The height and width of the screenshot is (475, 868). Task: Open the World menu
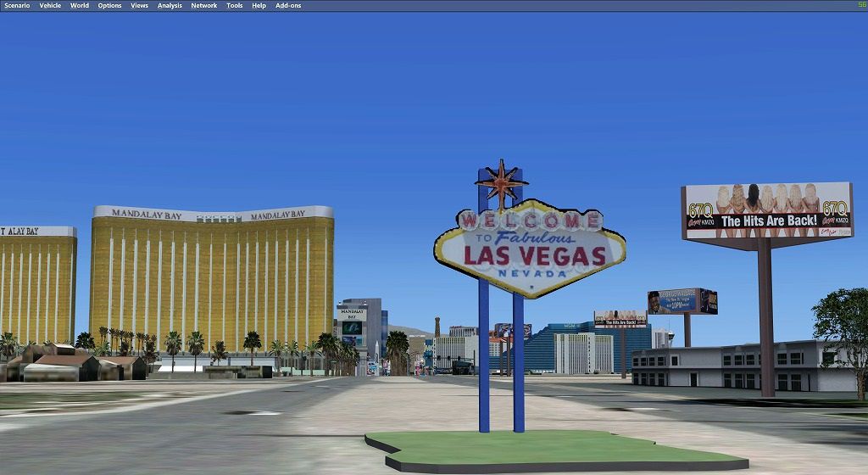[80, 6]
